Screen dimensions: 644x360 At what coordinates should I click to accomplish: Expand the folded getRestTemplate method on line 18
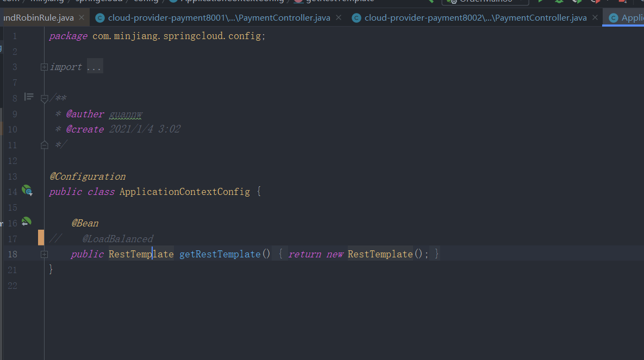pyautogui.click(x=45, y=255)
